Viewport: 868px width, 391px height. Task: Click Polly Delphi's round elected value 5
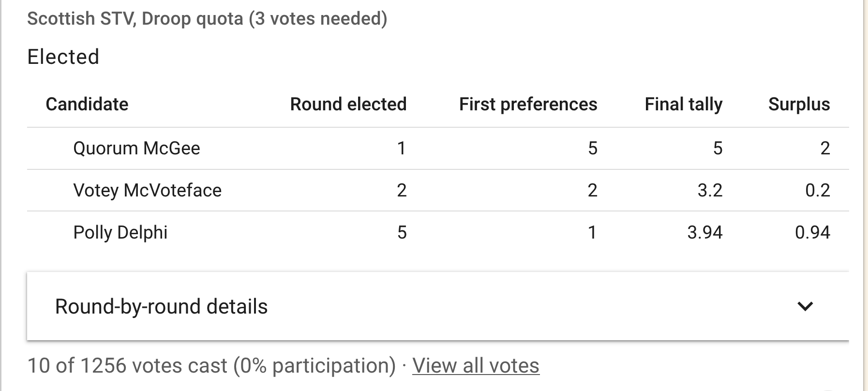[402, 232]
